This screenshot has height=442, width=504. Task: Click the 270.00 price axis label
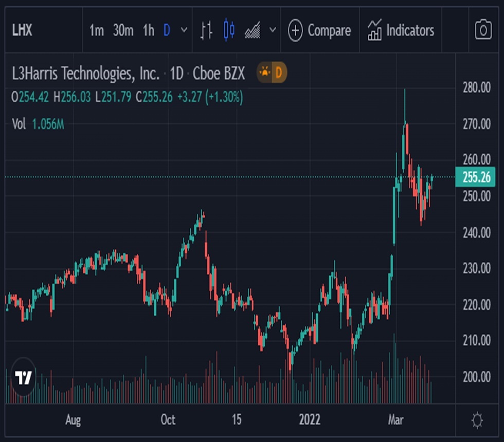(477, 124)
